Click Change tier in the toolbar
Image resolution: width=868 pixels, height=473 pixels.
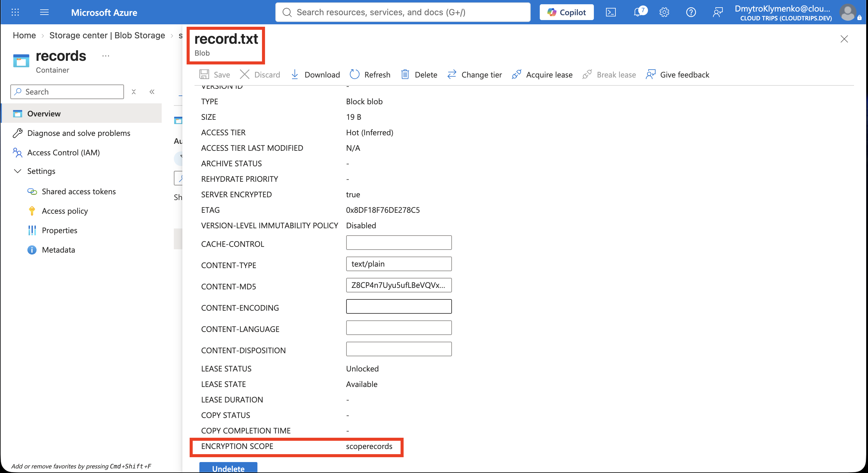[474, 75]
